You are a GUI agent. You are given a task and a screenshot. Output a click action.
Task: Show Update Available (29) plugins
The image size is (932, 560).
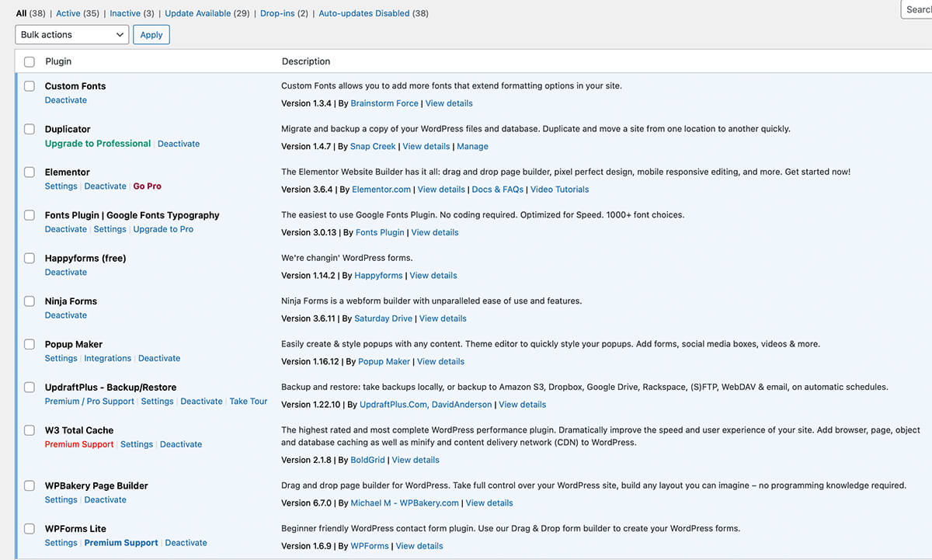pos(207,13)
